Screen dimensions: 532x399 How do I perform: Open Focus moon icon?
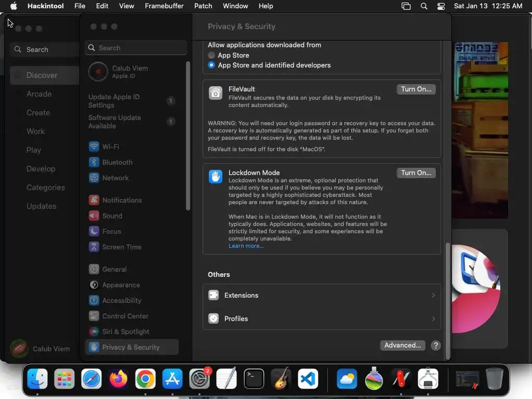94,231
